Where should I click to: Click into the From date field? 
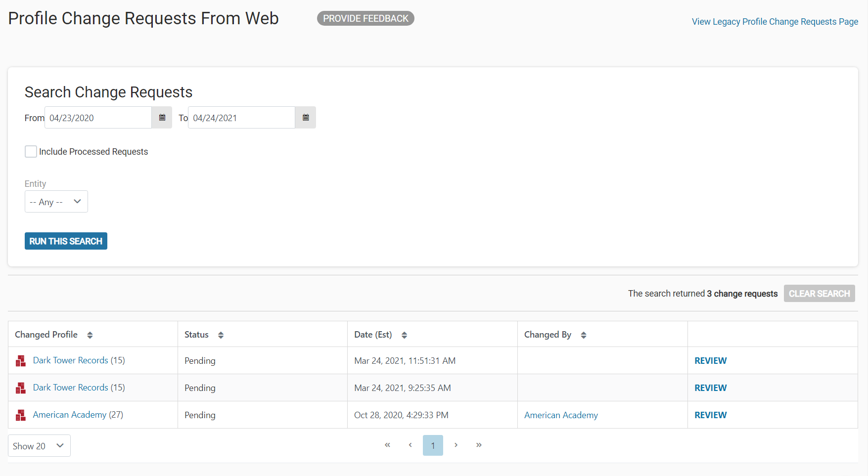(98, 118)
